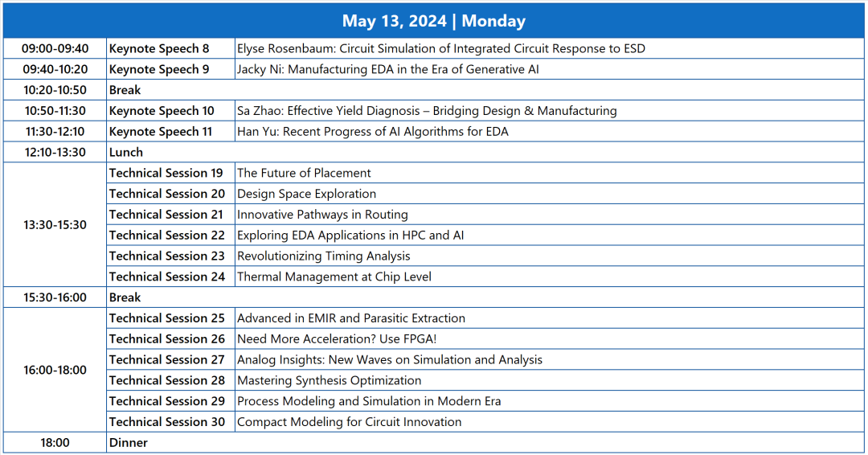
Task: Click the Dinner row
Action: (x=129, y=443)
